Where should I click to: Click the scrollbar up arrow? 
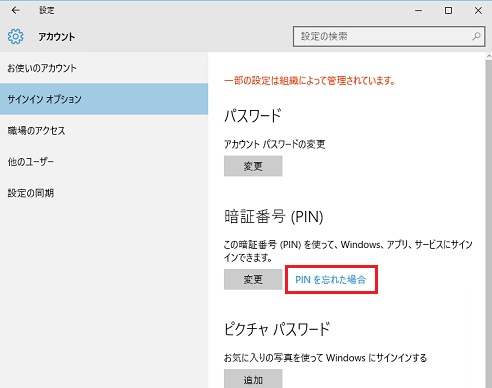pos(489,56)
